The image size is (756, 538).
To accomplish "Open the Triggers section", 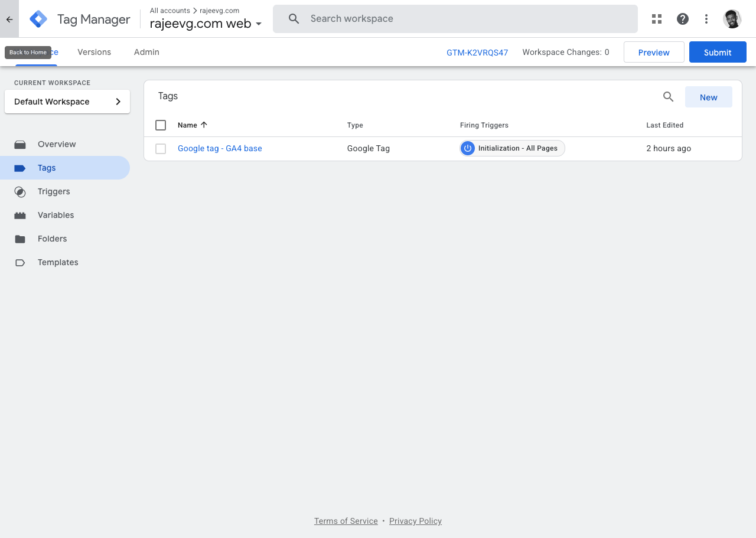I will pos(54,191).
